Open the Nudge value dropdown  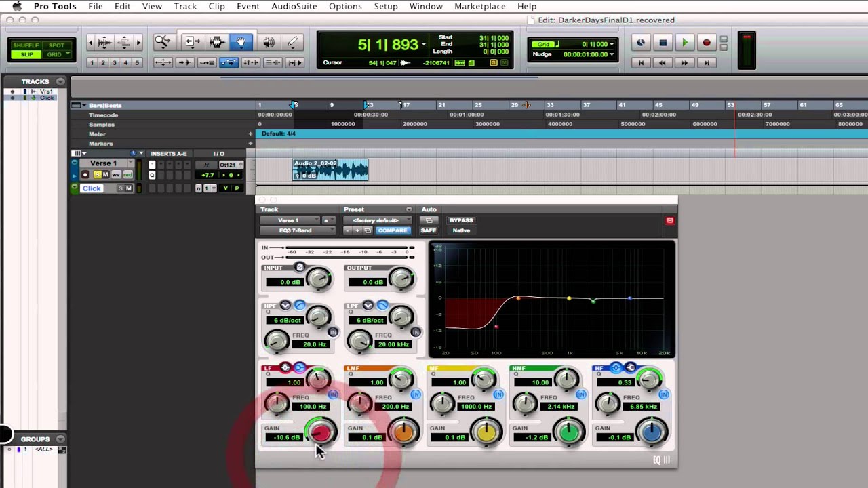[x=612, y=54]
